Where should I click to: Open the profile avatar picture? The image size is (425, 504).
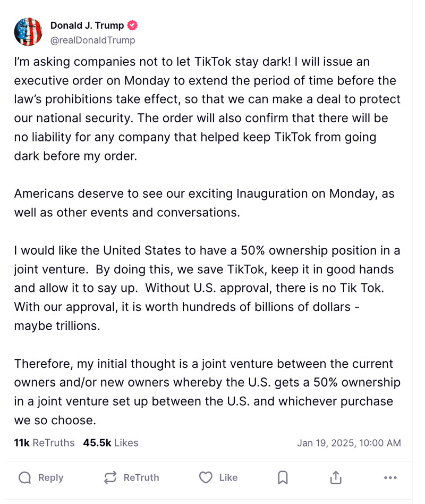point(28,31)
